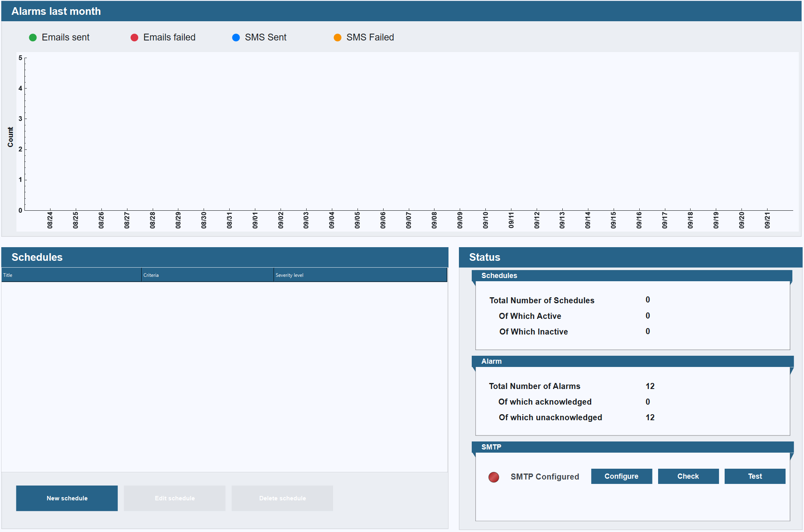Click the Of which unacknowledged label
Viewport: 804px width, 532px height.
[x=550, y=417]
